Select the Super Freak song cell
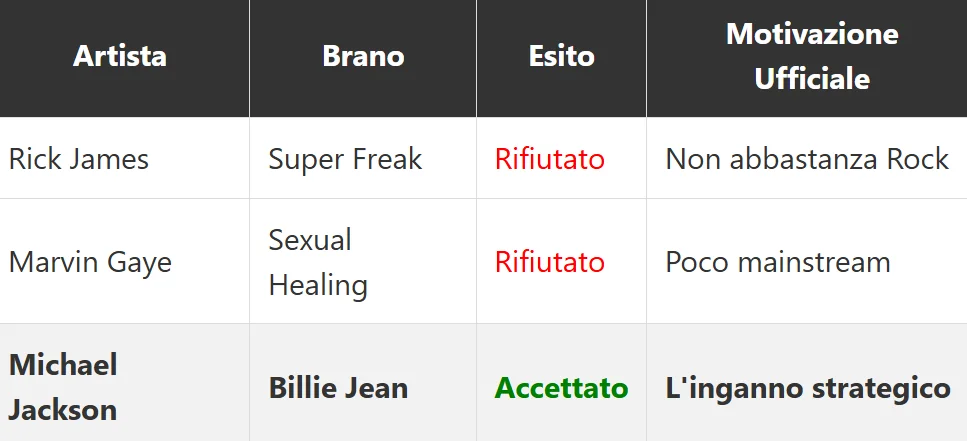The image size is (967, 441). [x=345, y=159]
